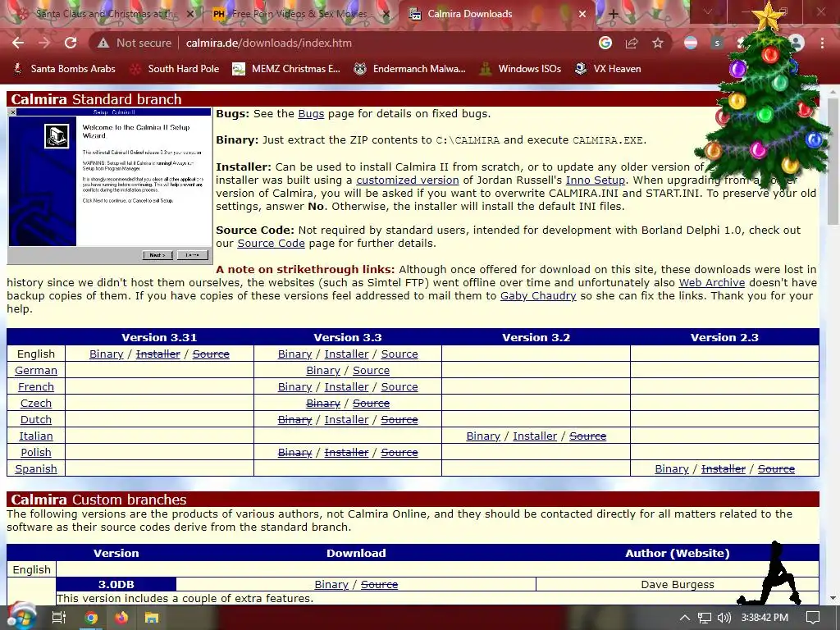Click the vertical scrollbar thumb

[x=833, y=161]
